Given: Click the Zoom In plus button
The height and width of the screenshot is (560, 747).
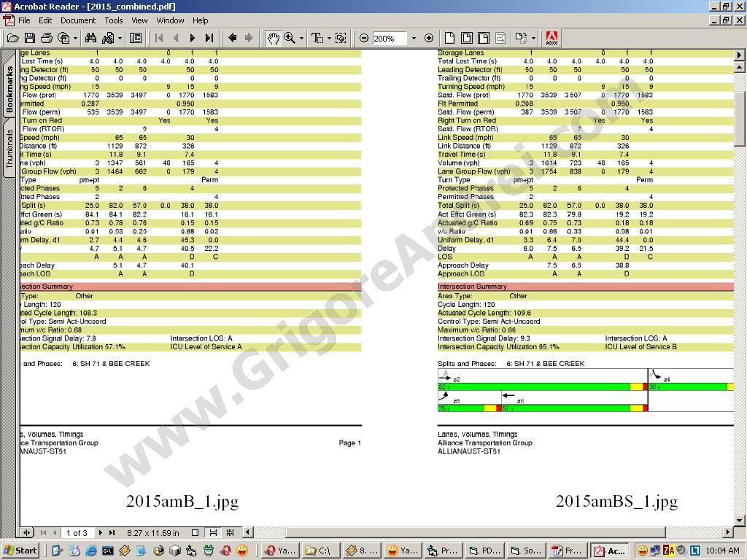Looking at the screenshot, I should 429,38.
